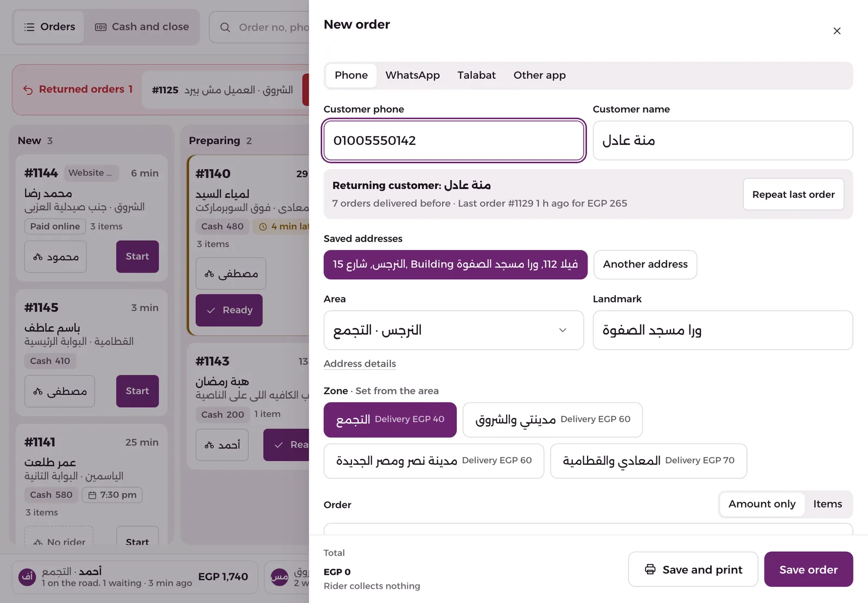Select the saved address with Building الصفوة
Screen dimensions: 868x603
point(455,265)
